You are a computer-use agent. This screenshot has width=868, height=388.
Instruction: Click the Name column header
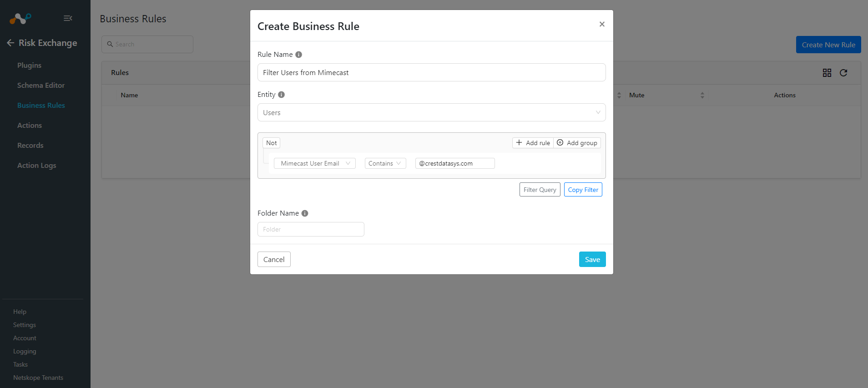(x=129, y=95)
